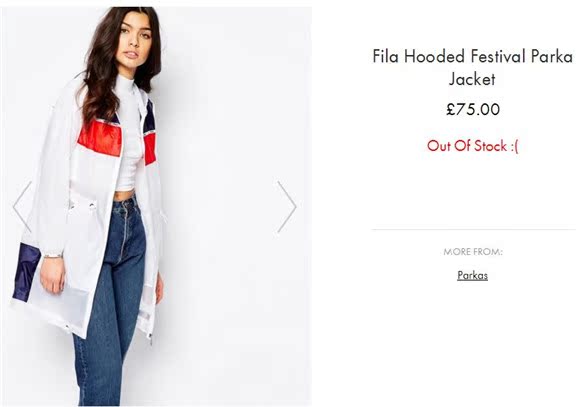Screen dimensions: 580x407
Task: Click the divider line above MORE FROM
Action: (x=474, y=229)
